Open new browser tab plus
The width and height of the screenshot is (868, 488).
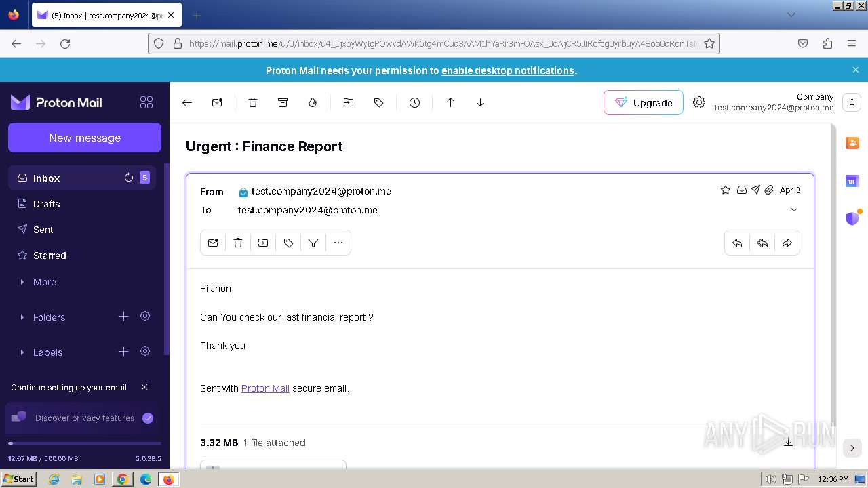pyautogui.click(x=197, y=15)
